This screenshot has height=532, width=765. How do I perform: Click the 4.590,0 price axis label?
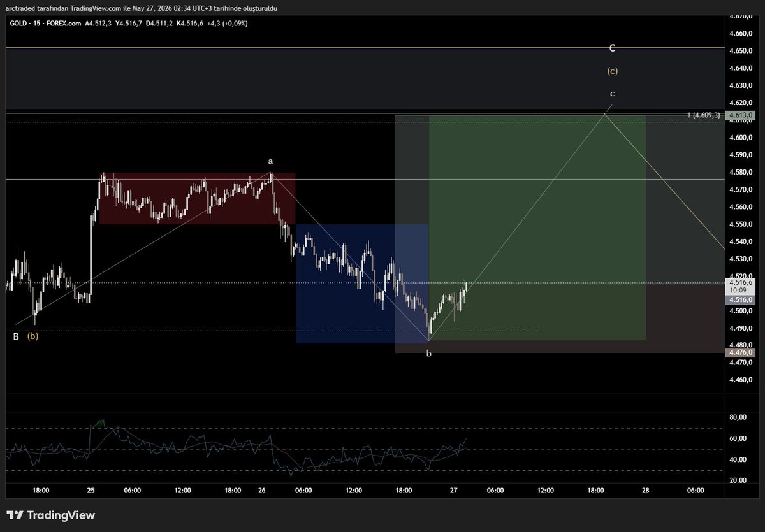[741, 155]
